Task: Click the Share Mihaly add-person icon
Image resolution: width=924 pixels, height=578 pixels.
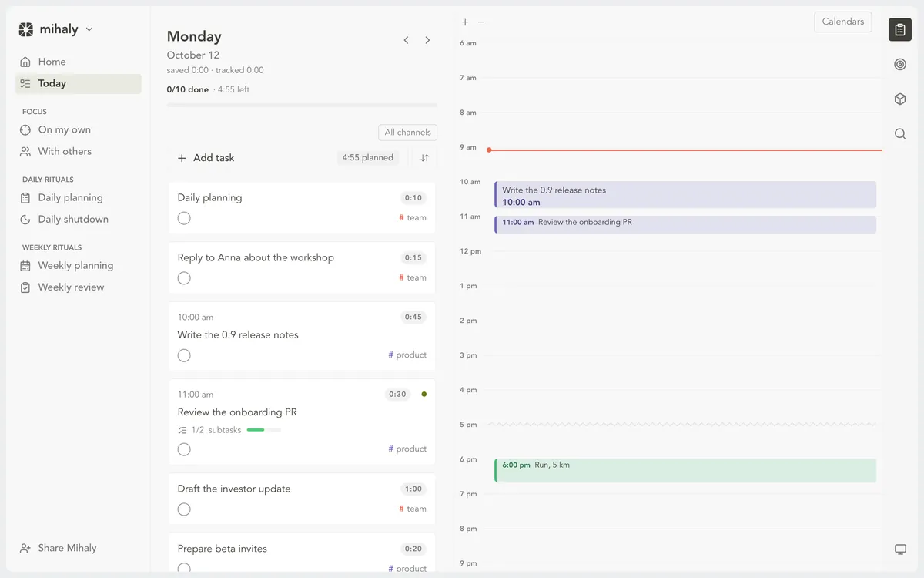Action: (x=25, y=548)
